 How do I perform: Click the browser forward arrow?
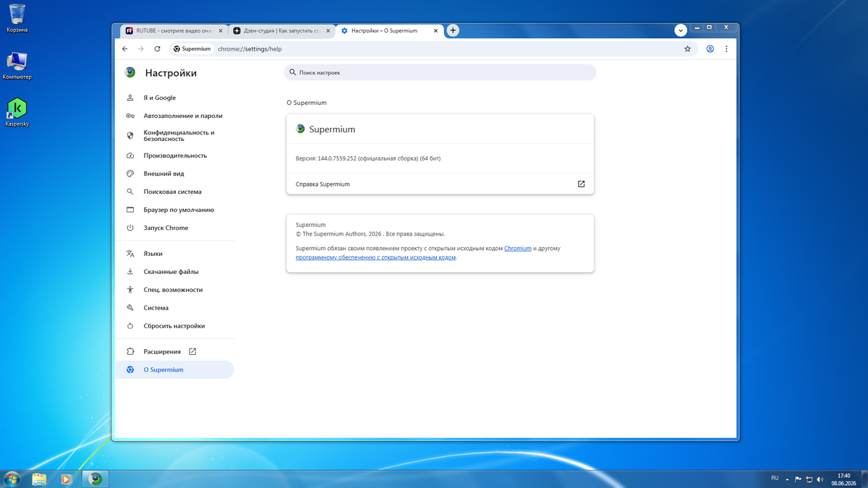coord(140,49)
